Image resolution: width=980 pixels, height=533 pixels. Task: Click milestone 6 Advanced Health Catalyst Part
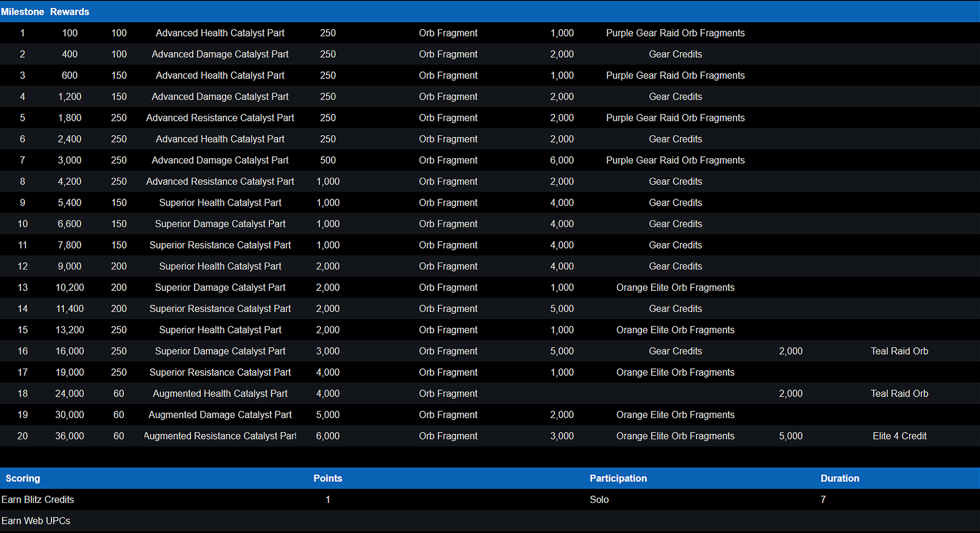tap(220, 139)
